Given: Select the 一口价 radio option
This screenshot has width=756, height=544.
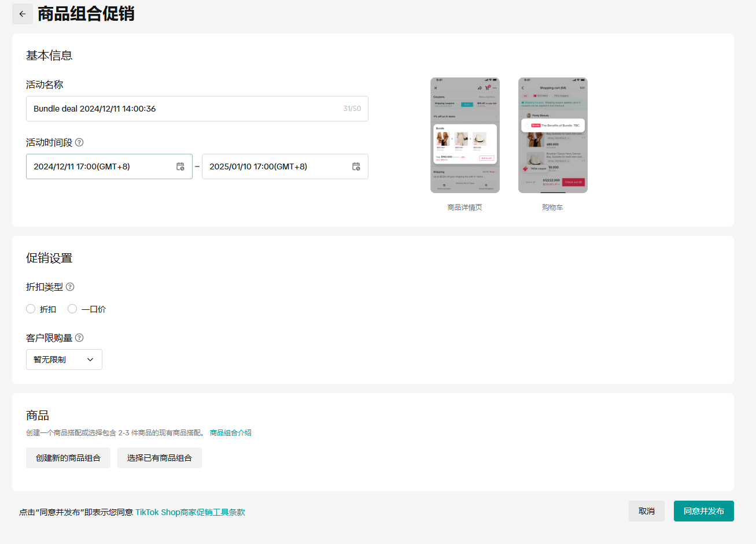Looking at the screenshot, I should (x=72, y=309).
